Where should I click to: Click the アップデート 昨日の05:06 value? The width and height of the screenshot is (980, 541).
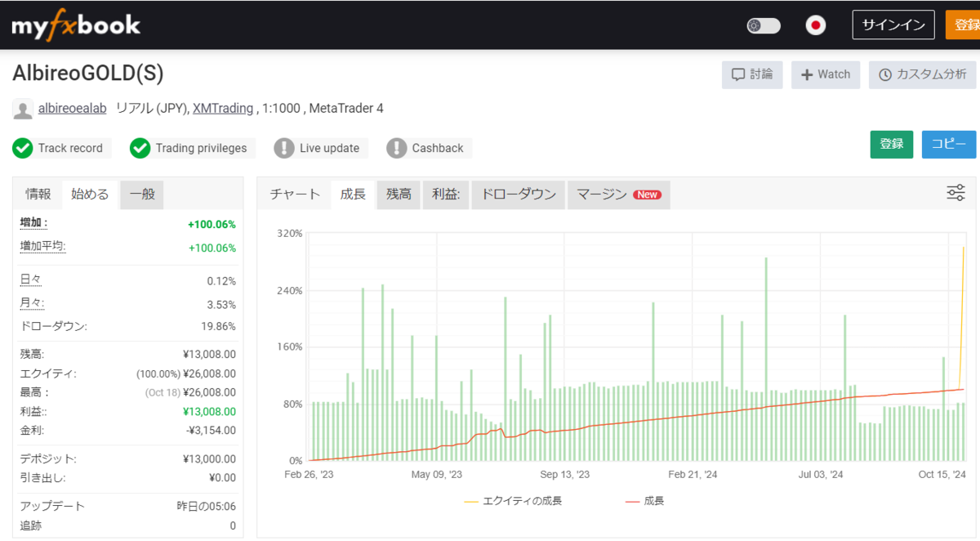click(x=207, y=507)
